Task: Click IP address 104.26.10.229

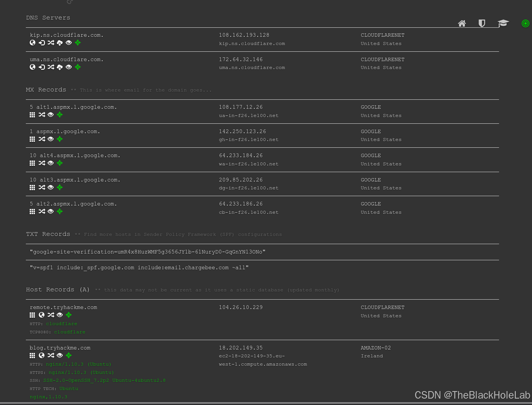Action: [241, 307]
